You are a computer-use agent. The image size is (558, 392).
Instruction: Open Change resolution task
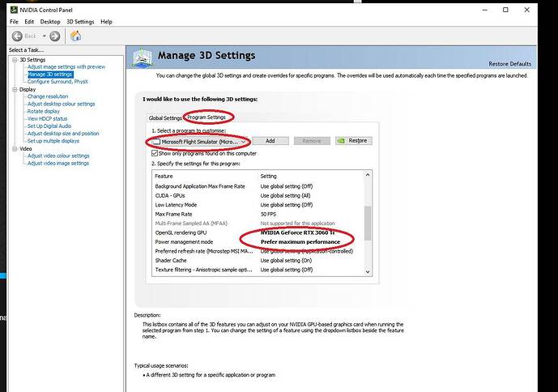[x=48, y=96]
